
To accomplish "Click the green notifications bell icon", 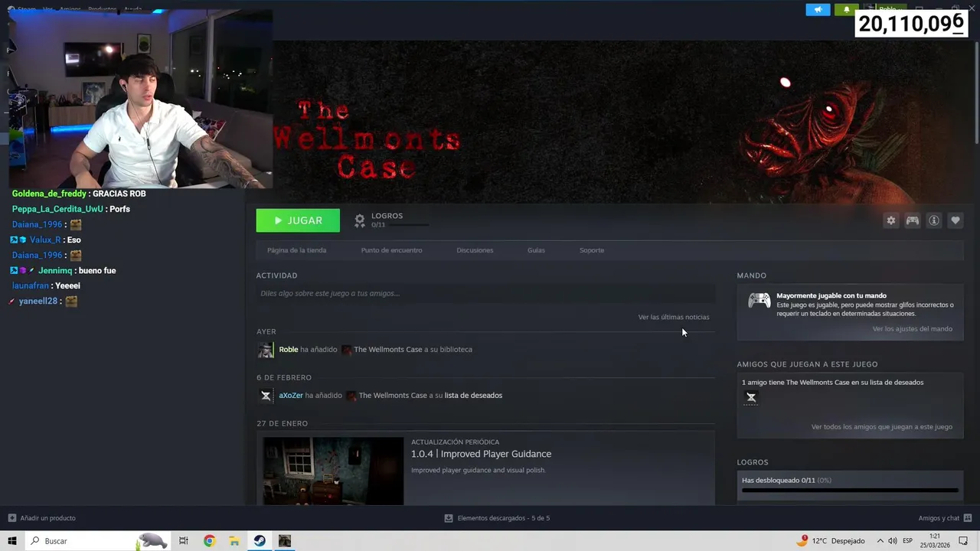I will (846, 9).
